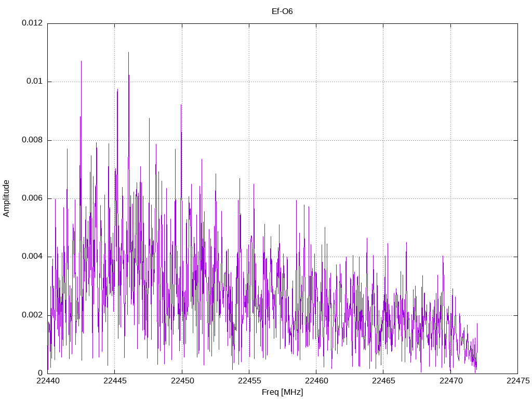532x399 pixels.
Task: Click the tallest spectrum peak near 22446 MHz
Action: point(129,53)
